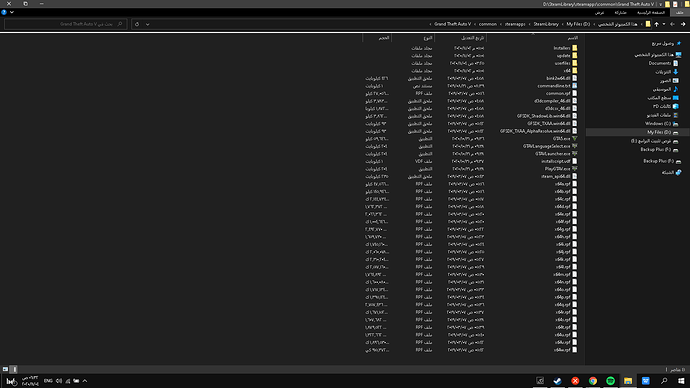Viewport: 690px width, 388px height.
Task: Open the Steam app from the taskbar
Action: [557, 381]
